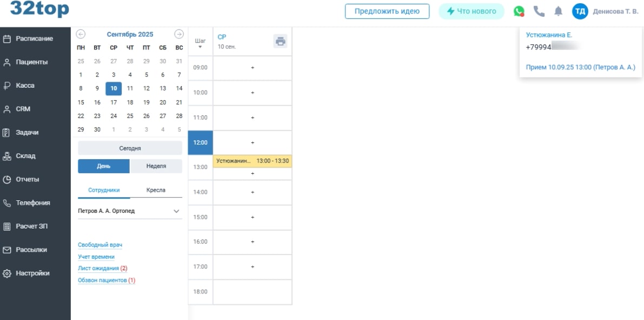Click the ТД user avatar
The width and height of the screenshot is (644, 320).
coord(580,11)
